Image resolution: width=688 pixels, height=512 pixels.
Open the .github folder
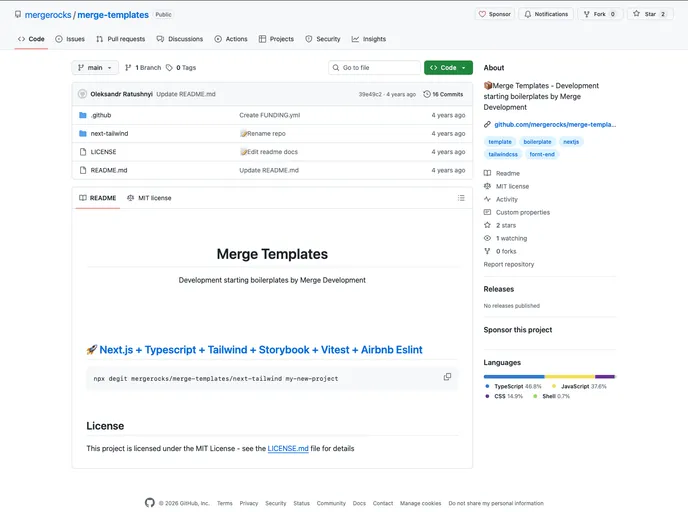[101, 115]
